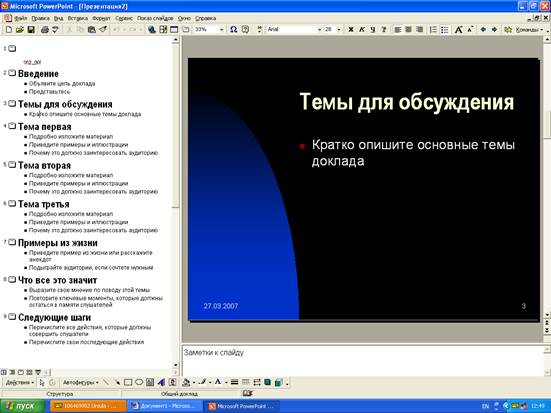
Task: Align text right
Action: tap(420, 30)
